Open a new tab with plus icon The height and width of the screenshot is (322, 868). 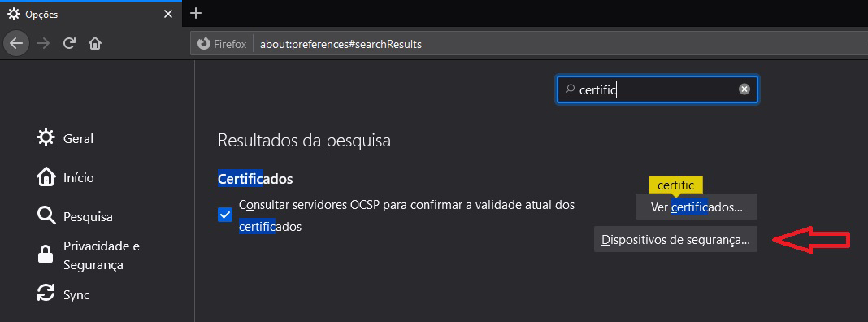point(195,13)
